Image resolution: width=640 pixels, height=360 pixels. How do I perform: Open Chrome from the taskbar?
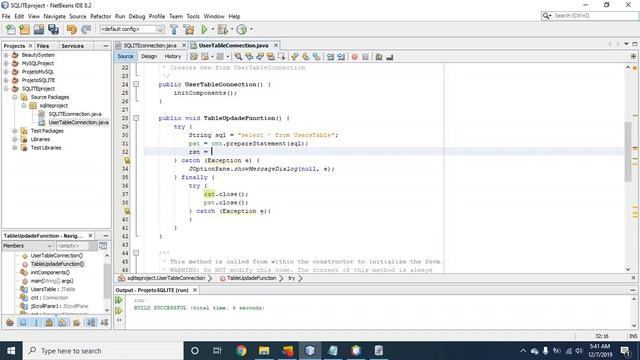coord(241,351)
